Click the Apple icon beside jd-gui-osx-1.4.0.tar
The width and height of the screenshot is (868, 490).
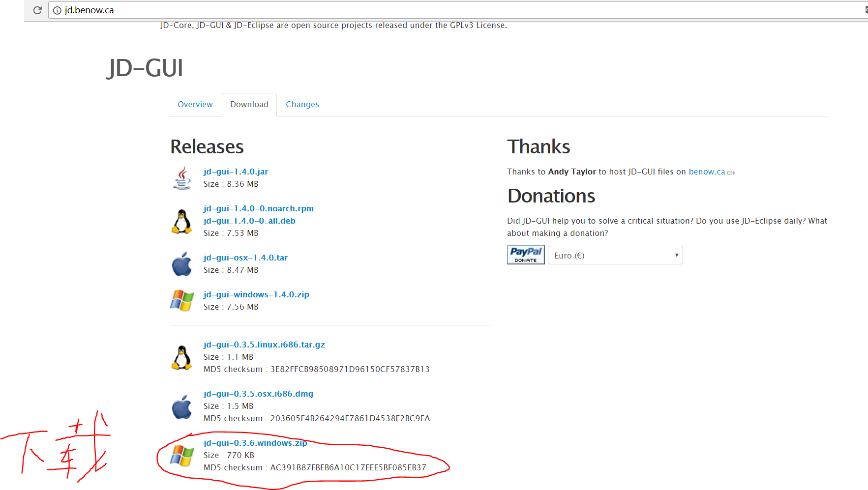pos(182,264)
